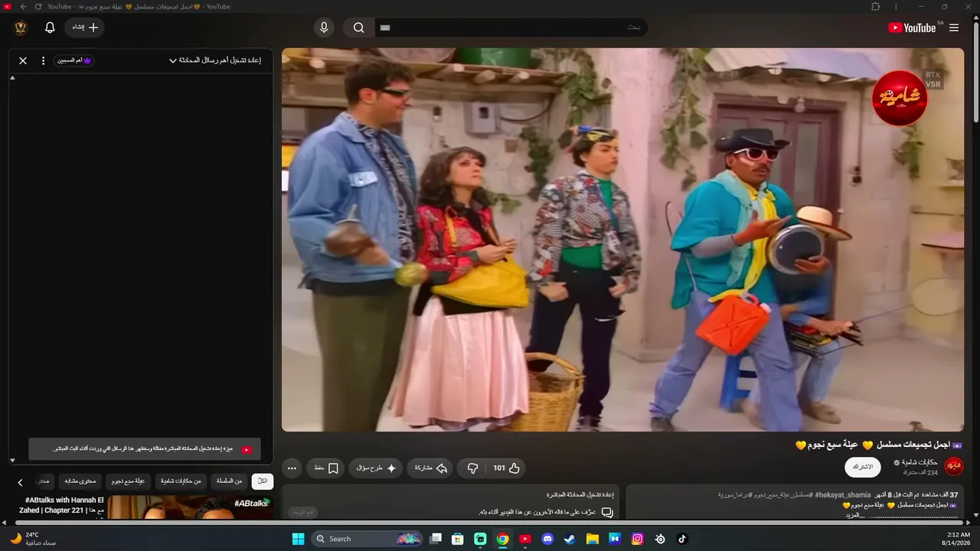Select the عيلة سبع نجوم filter chip
The height and width of the screenshot is (551, 980).
(x=129, y=481)
